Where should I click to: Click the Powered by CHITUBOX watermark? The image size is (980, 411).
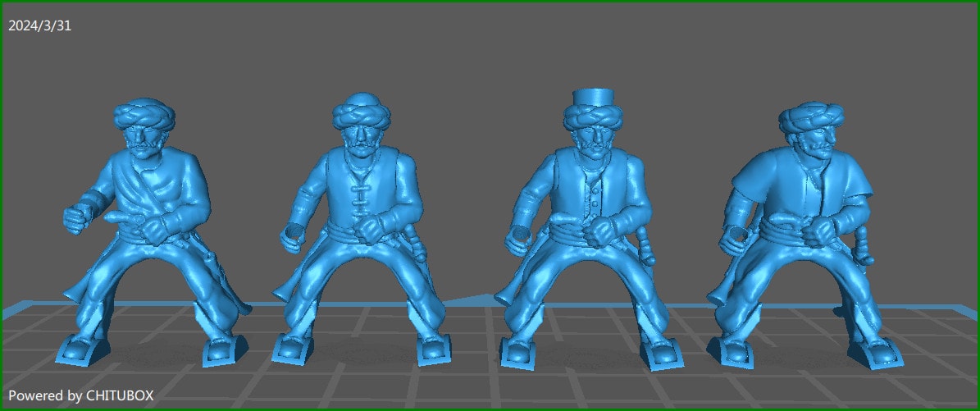coord(80,395)
